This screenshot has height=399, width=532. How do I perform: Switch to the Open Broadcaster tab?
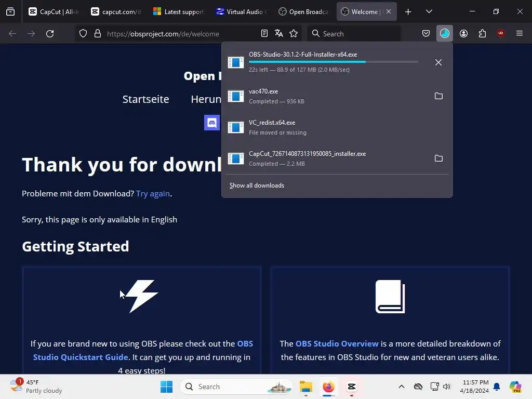(x=303, y=11)
